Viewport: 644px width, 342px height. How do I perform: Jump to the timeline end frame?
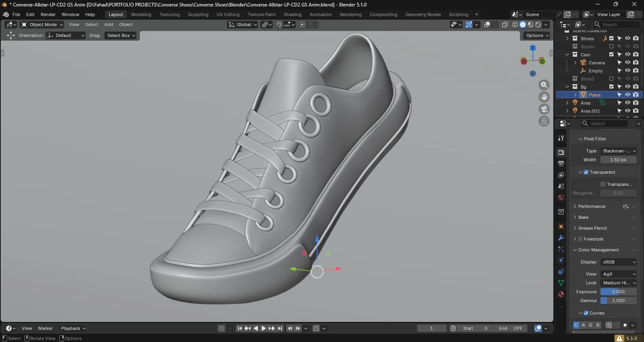[x=280, y=328]
